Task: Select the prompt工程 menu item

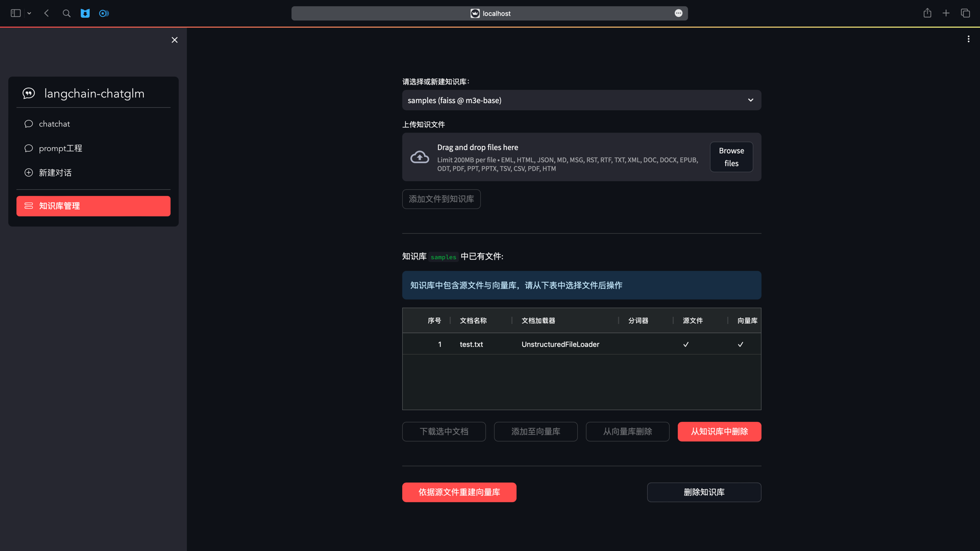Action: [x=60, y=148]
